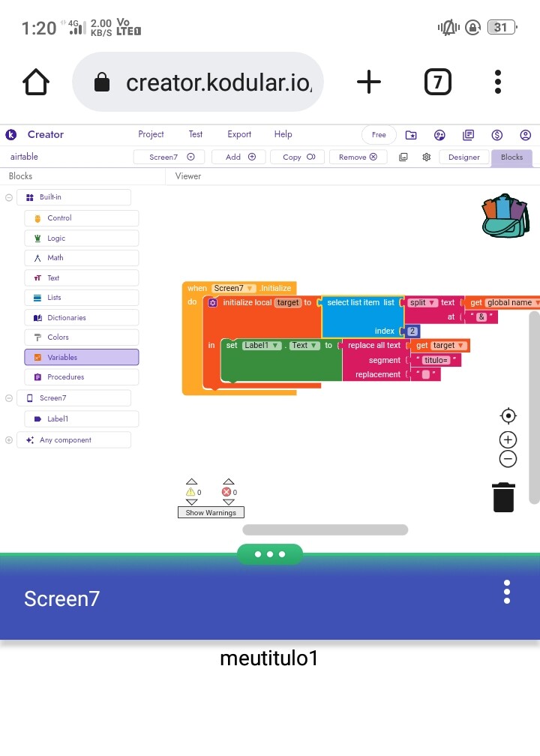Open the Export menu
This screenshot has height=756, width=540.
[x=239, y=134]
